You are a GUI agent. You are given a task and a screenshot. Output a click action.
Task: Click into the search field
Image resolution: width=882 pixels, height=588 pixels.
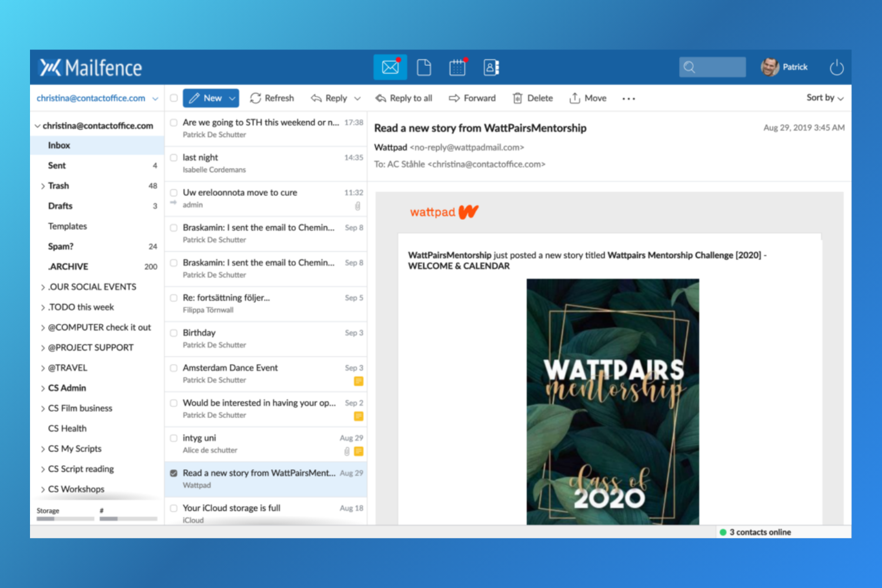(713, 67)
